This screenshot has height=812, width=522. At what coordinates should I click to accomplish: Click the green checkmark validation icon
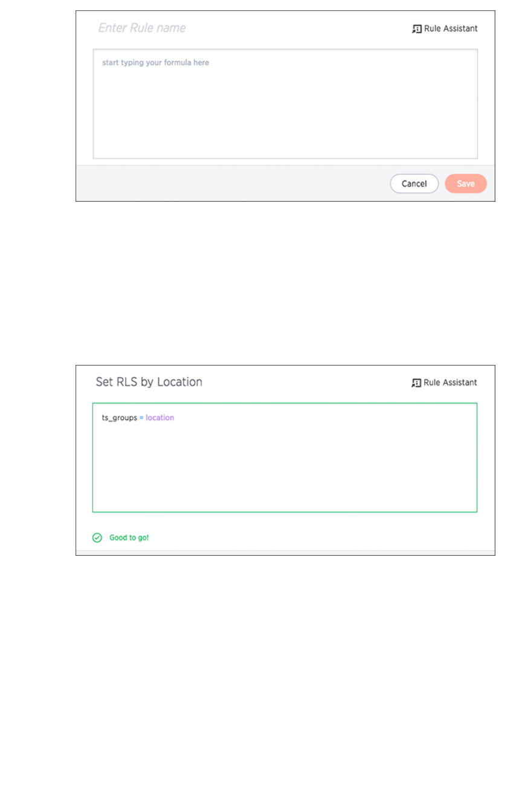[x=97, y=538]
